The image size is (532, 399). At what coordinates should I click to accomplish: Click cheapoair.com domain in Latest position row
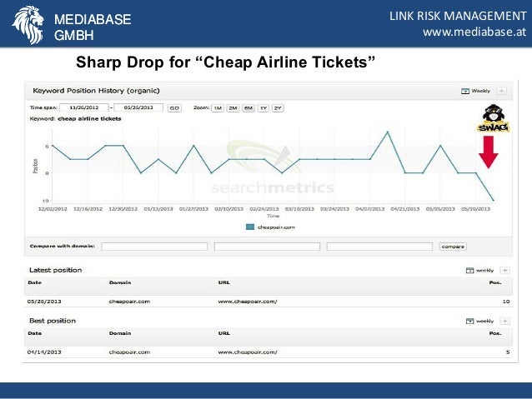click(129, 302)
